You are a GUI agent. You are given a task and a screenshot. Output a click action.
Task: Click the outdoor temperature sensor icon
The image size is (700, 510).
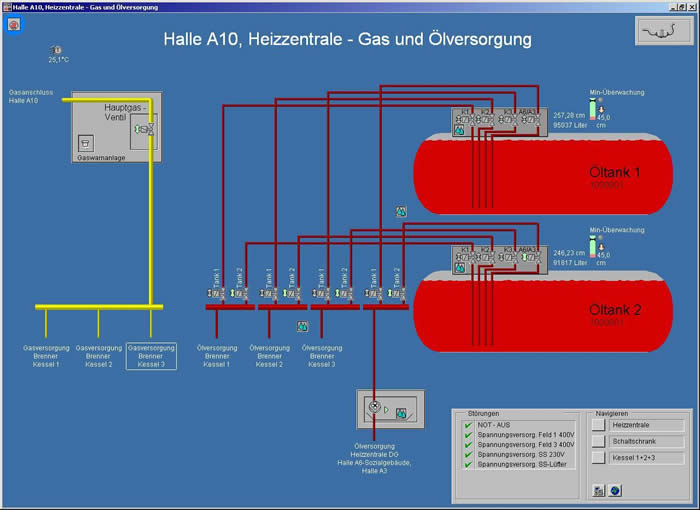(57, 49)
